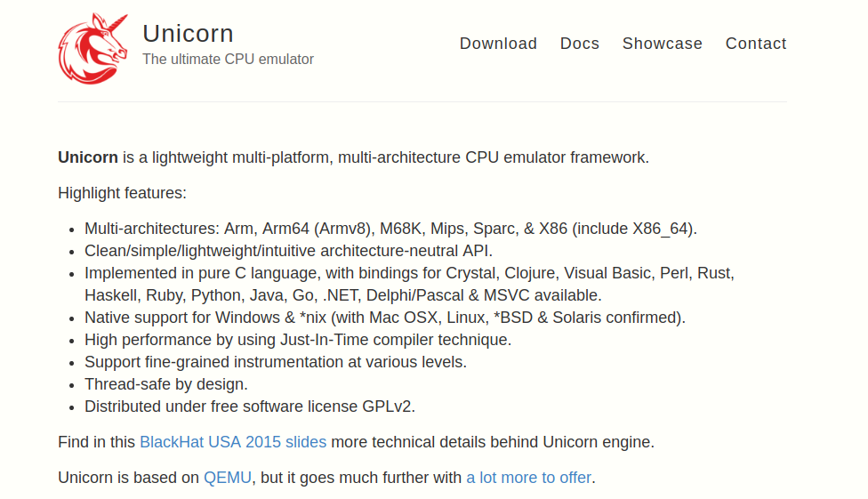Screen dimensions: 868x499
Task: Click "The ultimate CPU emulator" tagline
Action: click(x=228, y=60)
